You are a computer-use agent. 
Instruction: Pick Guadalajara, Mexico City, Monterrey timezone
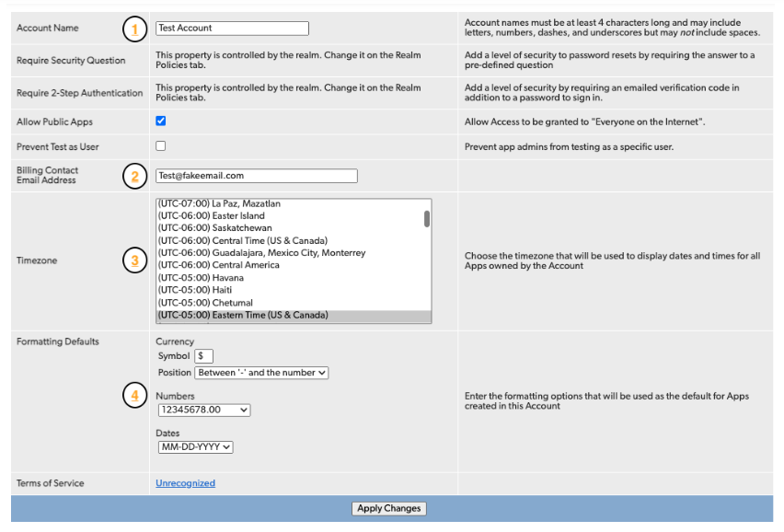(261, 253)
